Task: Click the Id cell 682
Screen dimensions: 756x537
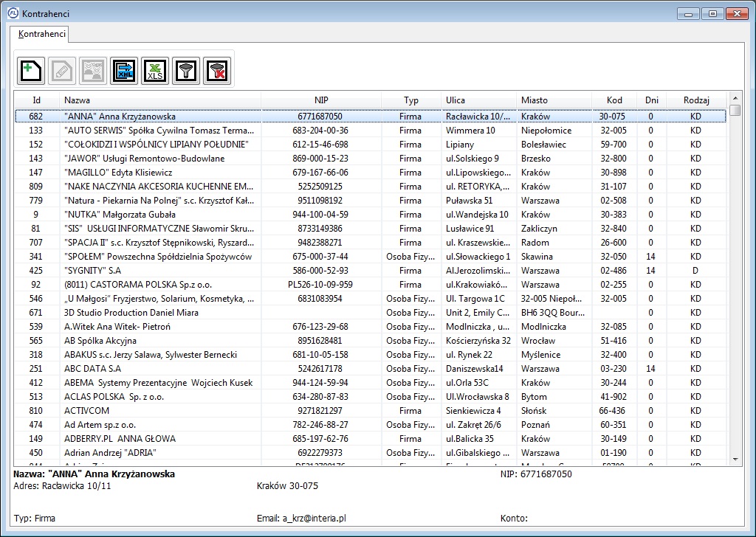Action: [x=35, y=116]
